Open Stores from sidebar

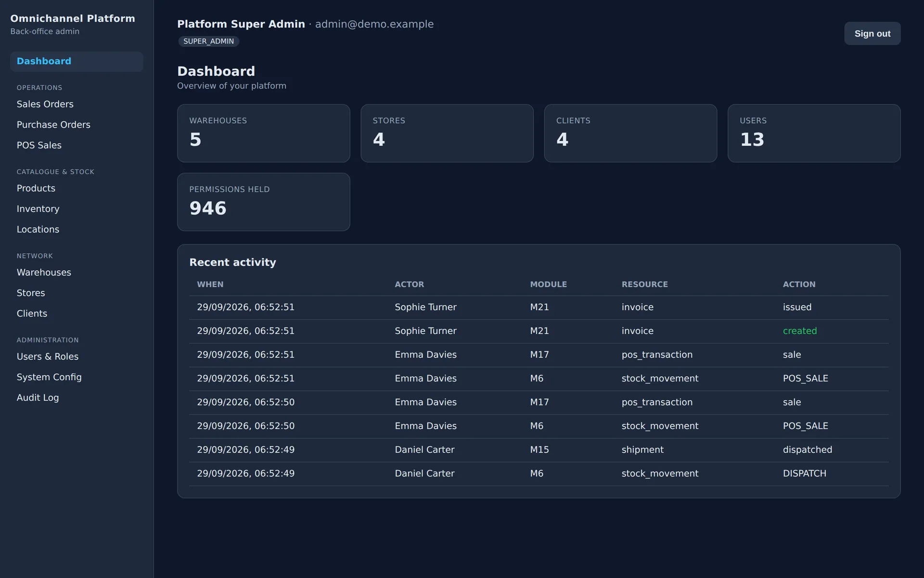pos(31,293)
